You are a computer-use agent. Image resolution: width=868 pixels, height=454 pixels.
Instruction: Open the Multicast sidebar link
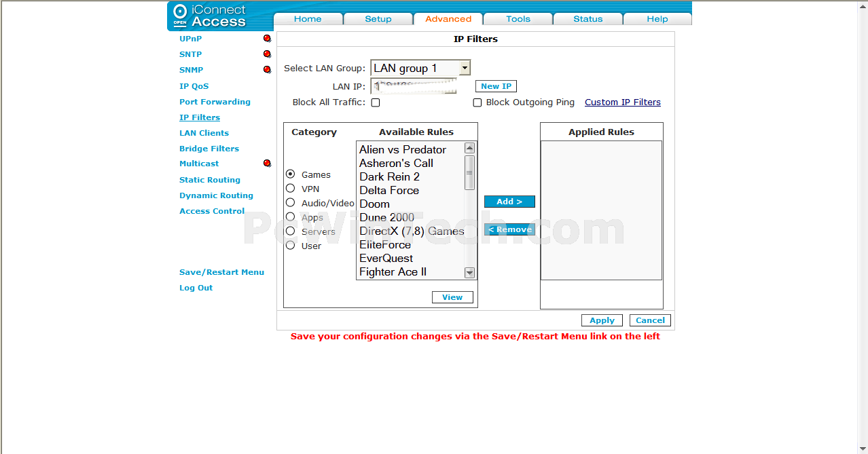coord(199,164)
